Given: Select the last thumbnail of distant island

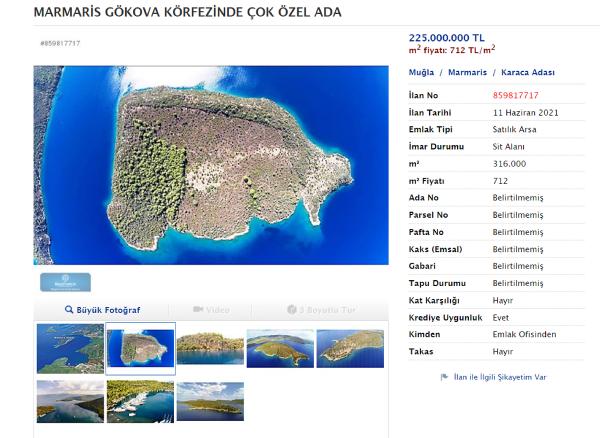Looking at the screenshot, I should (x=210, y=401).
